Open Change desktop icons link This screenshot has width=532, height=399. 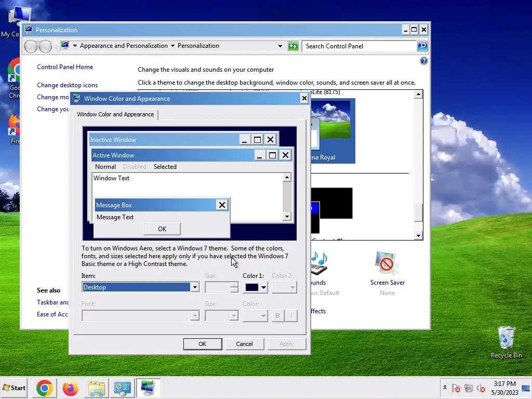67,85
